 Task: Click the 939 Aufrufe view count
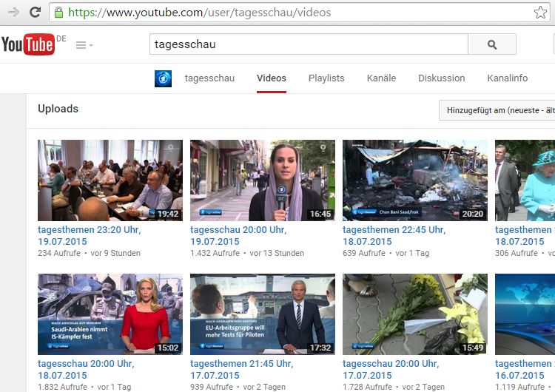pyautogui.click(x=212, y=387)
